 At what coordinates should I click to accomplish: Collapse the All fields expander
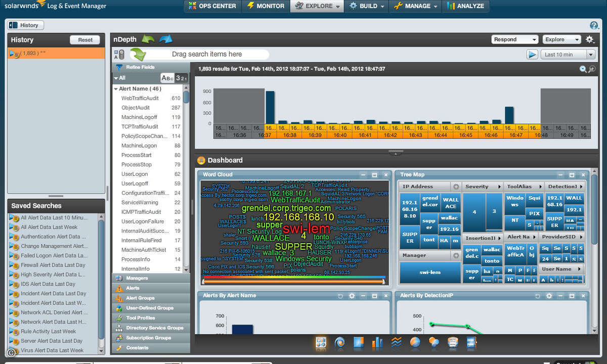(x=116, y=78)
